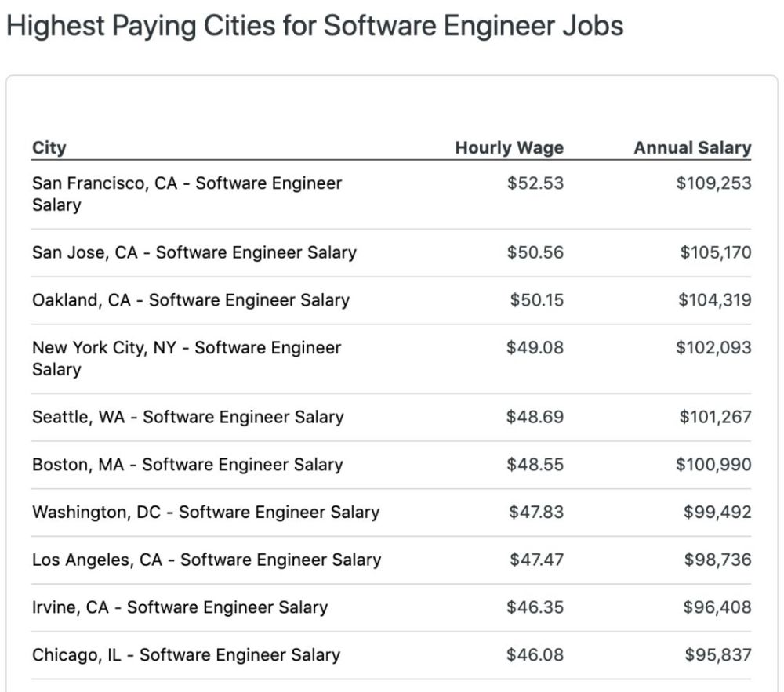Click the $100,990 annual salary for Boston
Screen dimensions: 784x692
point(713,465)
